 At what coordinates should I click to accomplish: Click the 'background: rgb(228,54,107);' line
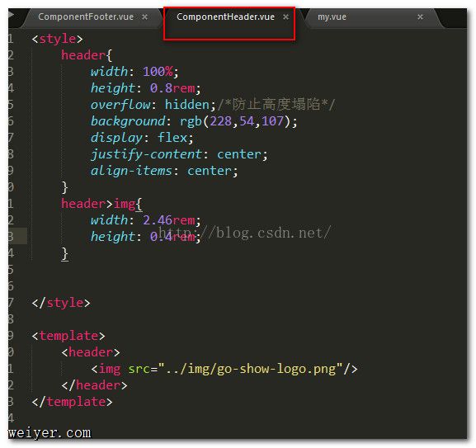pos(194,121)
